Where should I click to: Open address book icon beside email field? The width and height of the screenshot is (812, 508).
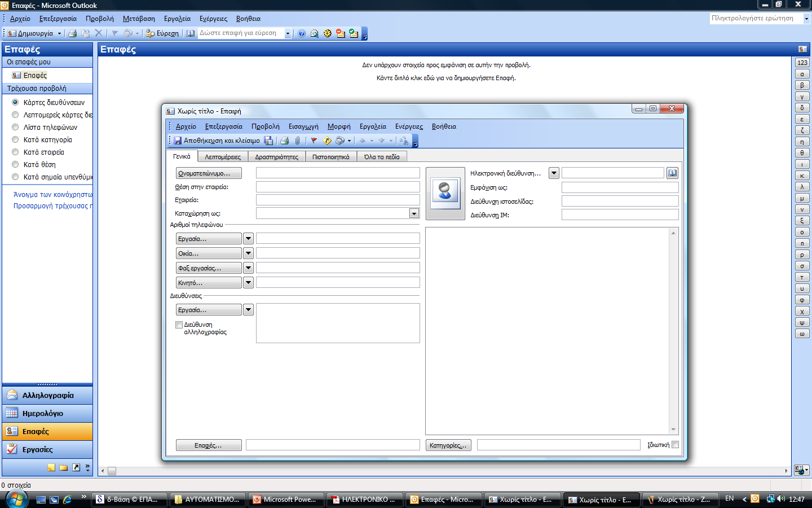click(x=672, y=173)
